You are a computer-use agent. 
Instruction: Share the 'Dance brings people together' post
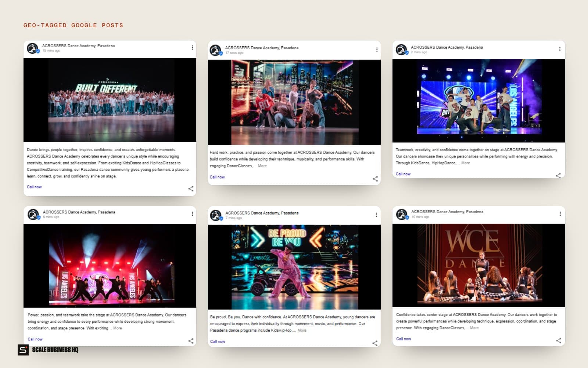[191, 189]
